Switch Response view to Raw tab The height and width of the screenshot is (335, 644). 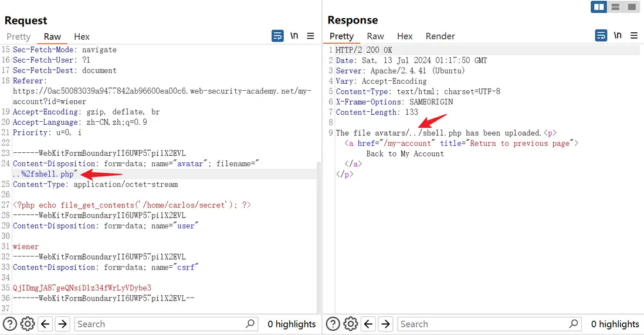coord(375,36)
